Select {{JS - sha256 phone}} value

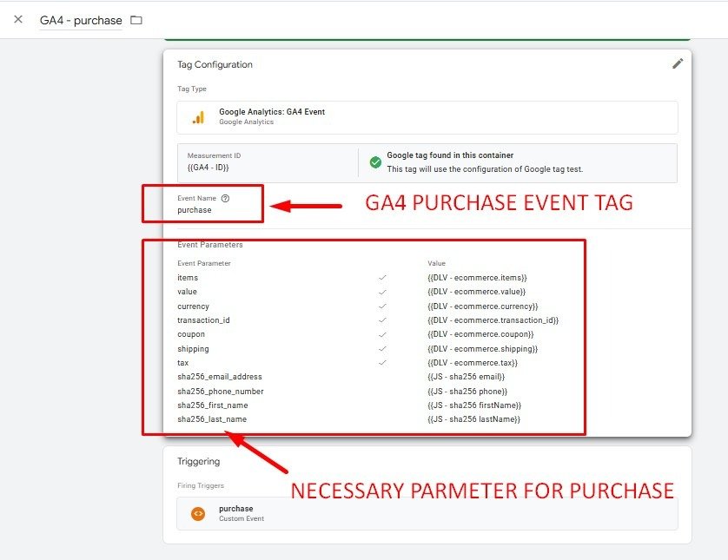pyautogui.click(x=467, y=391)
